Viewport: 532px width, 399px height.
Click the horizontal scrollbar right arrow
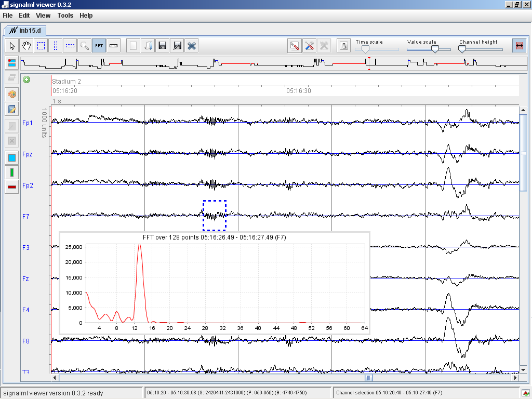tap(515, 378)
